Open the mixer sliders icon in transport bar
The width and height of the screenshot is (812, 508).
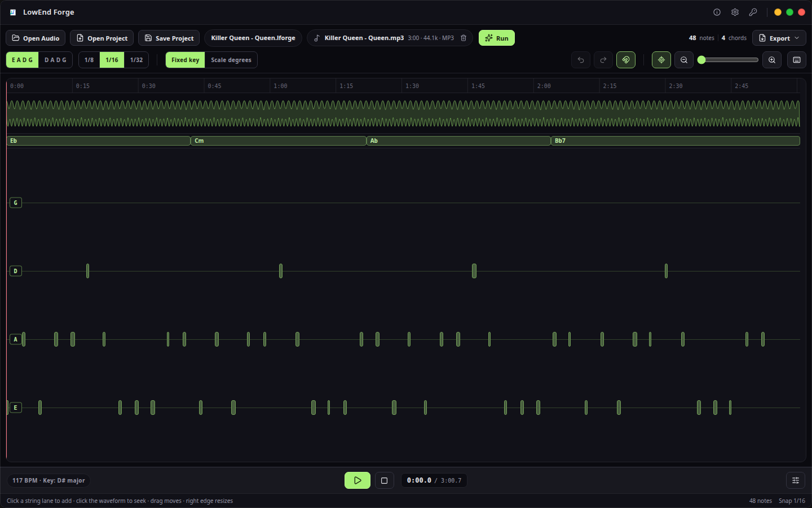[x=796, y=480]
